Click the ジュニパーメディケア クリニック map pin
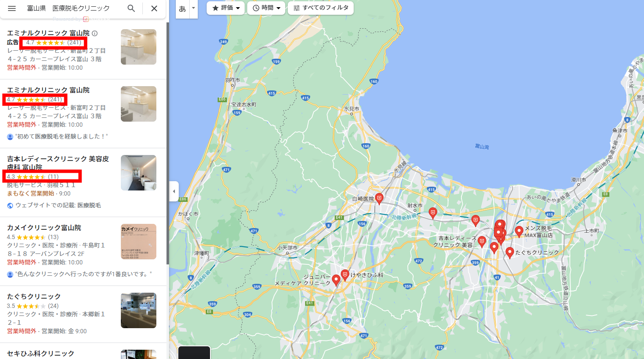Screen dimensions: 644x359 tap(336, 280)
